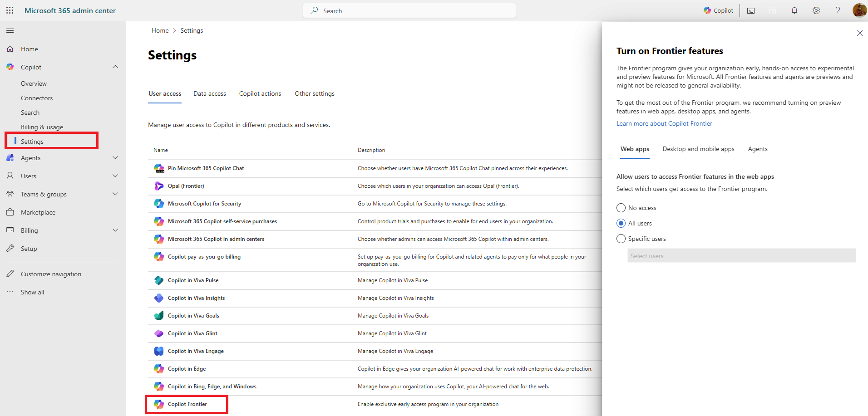868x416 pixels.
Task: Collapse the Copilot navigation section
Action: [115, 67]
